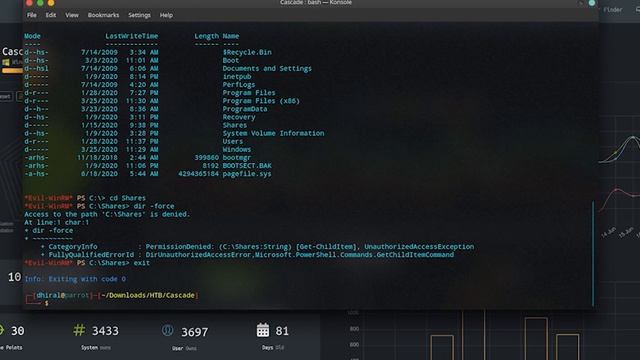Click the 'cd Shares' command line
The image size is (640, 360).
pos(85,198)
